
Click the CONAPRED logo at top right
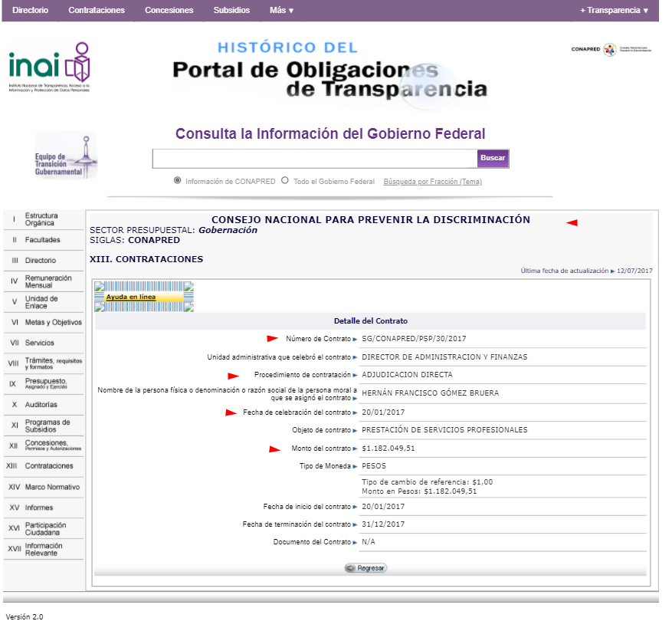click(611, 49)
